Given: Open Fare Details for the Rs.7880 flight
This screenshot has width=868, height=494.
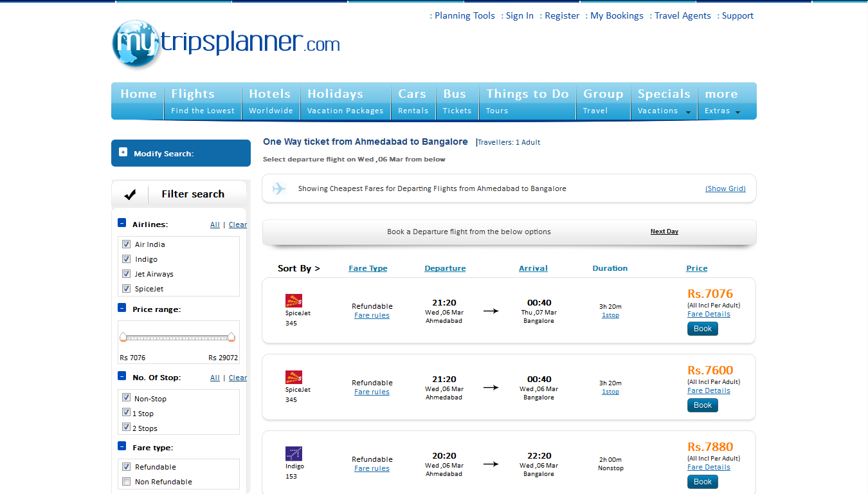Looking at the screenshot, I should [709, 467].
